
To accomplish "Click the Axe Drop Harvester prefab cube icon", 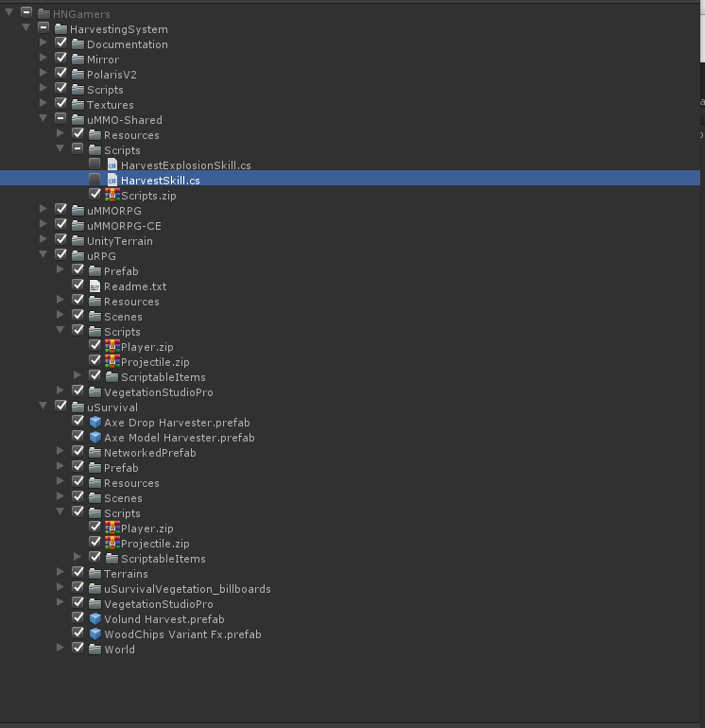I will click(95, 423).
